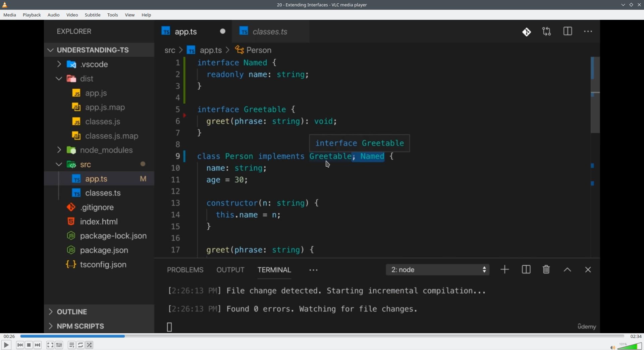Open the Tools menu
644x350 pixels.
click(x=113, y=15)
